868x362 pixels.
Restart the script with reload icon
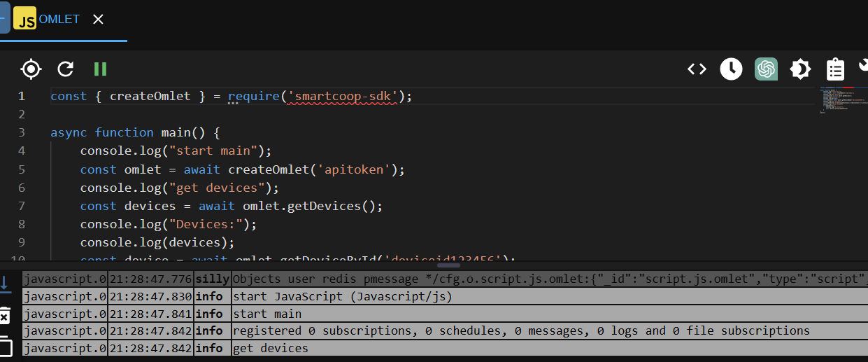click(x=66, y=69)
